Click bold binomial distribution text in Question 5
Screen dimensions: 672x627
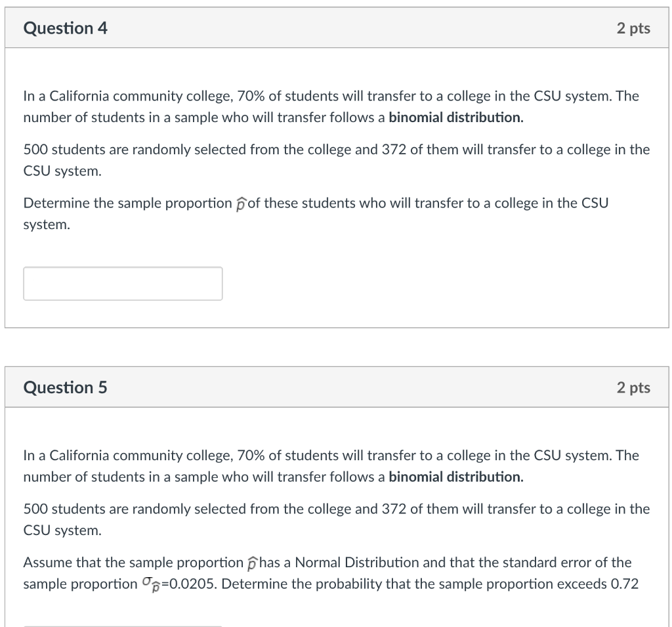tap(456, 477)
